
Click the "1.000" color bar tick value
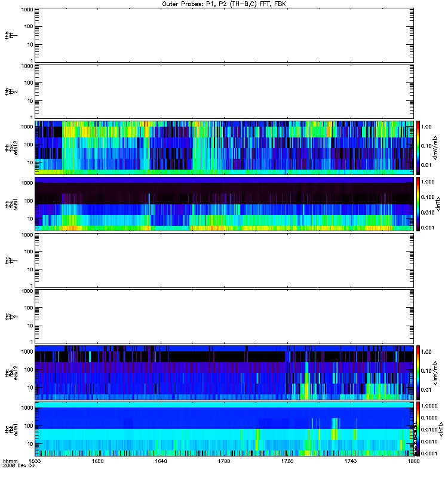point(428,182)
